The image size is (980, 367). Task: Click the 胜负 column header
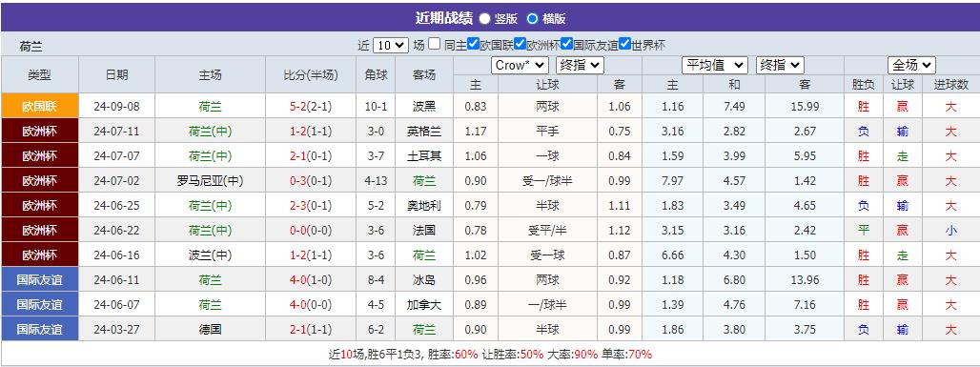(863, 85)
